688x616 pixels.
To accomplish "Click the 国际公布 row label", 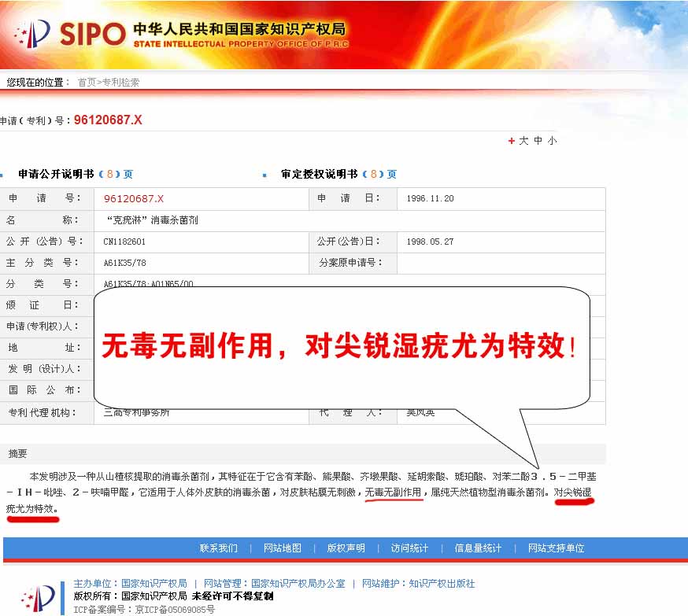I will pyautogui.click(x=44, y=389).
